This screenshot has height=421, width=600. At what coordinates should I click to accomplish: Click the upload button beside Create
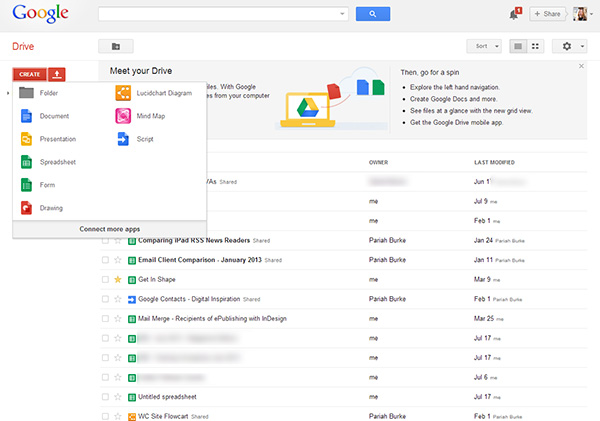coord(57,75)
